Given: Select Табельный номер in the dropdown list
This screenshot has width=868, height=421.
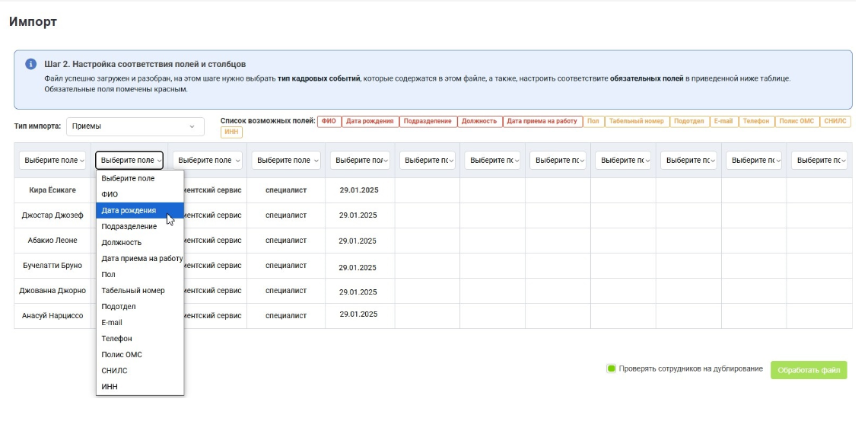Looking at the screenshot, I should tap(140, 290).
